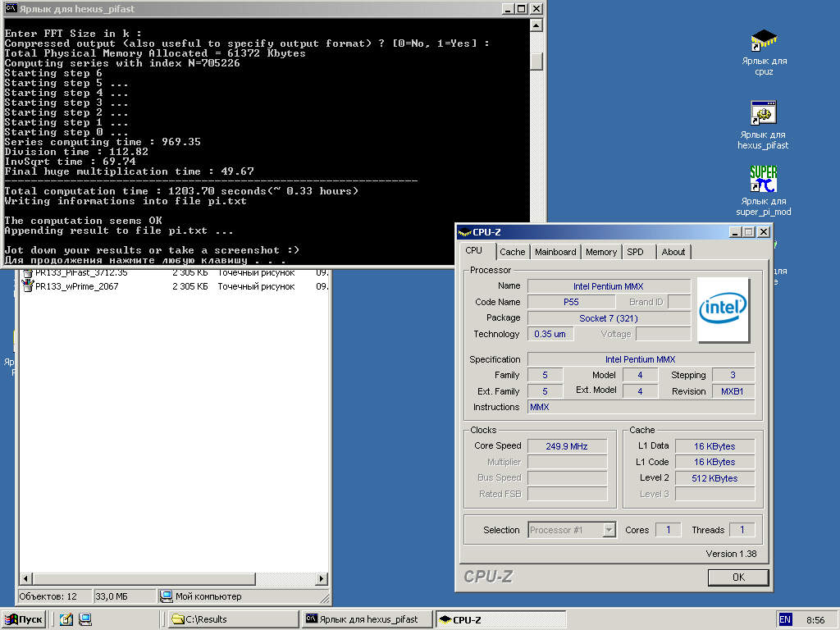Click the notepad quick launch icon in taskbar
The width and height of the screenshot is (840, 630).
(66, 619)
